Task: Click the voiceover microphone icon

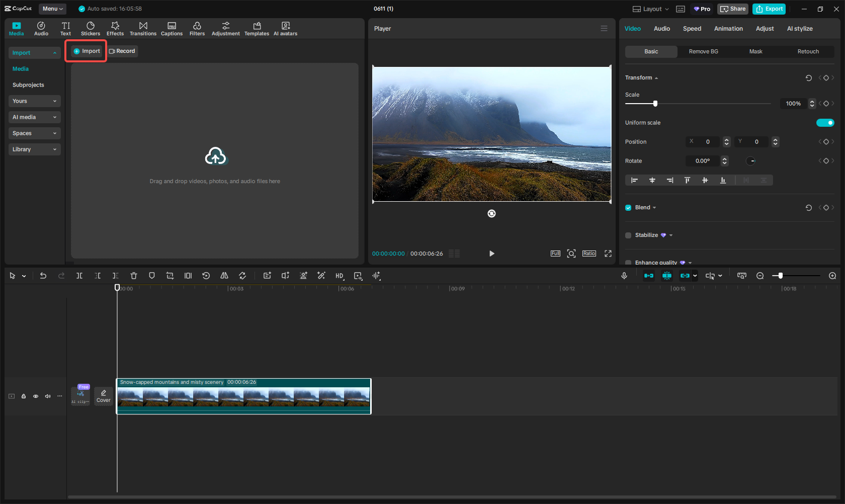Action: pos(624,276)
